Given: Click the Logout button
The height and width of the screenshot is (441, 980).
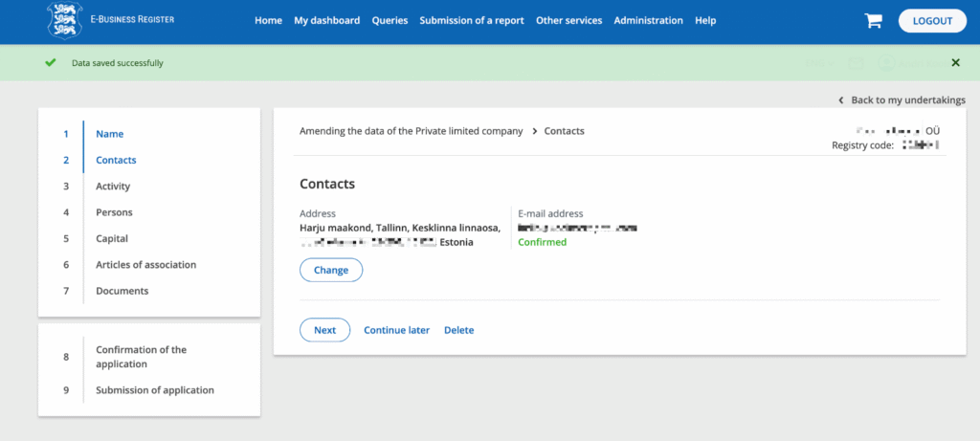Looking at the screenshot, I should point(932,21).
